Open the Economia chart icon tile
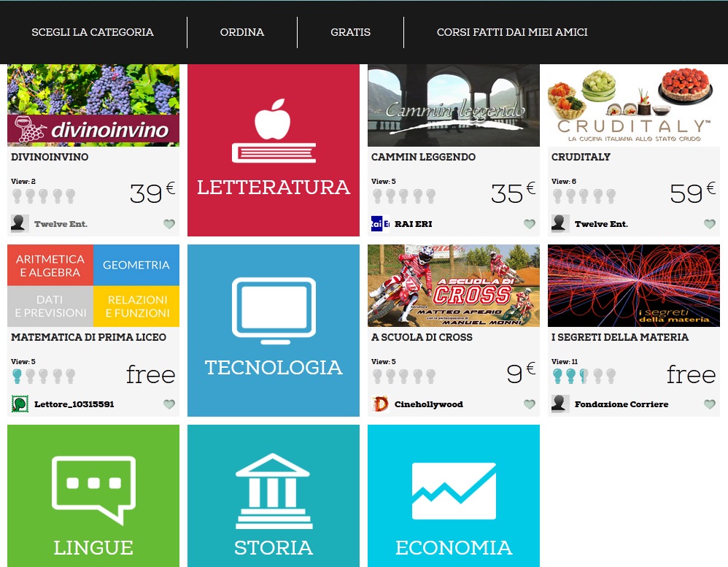This screenshot has height=567, width=728. click(x=453, y=495)
